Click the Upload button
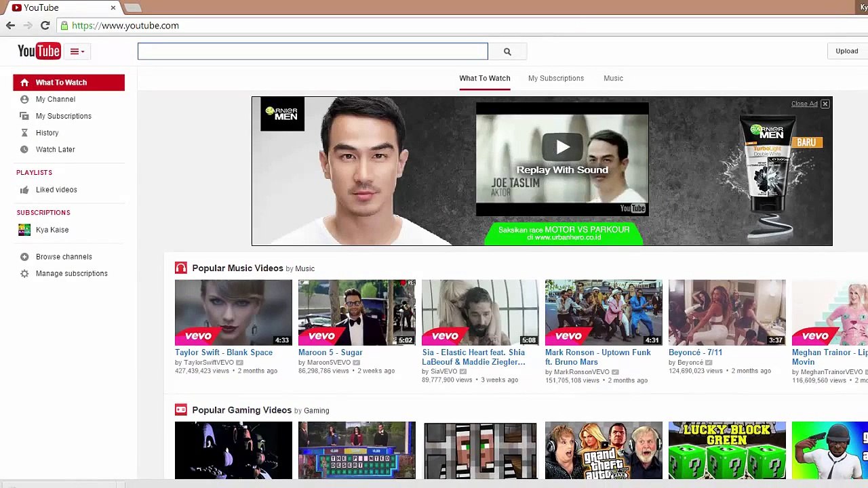Viewport: 868px width, 488px height. [x=846, y=51]
